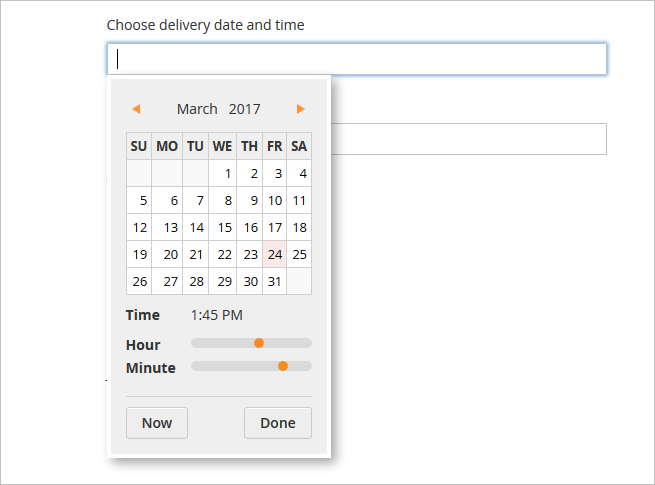Choose March 21 on calendar
This screenshot has height=485, width=655.
196,254
